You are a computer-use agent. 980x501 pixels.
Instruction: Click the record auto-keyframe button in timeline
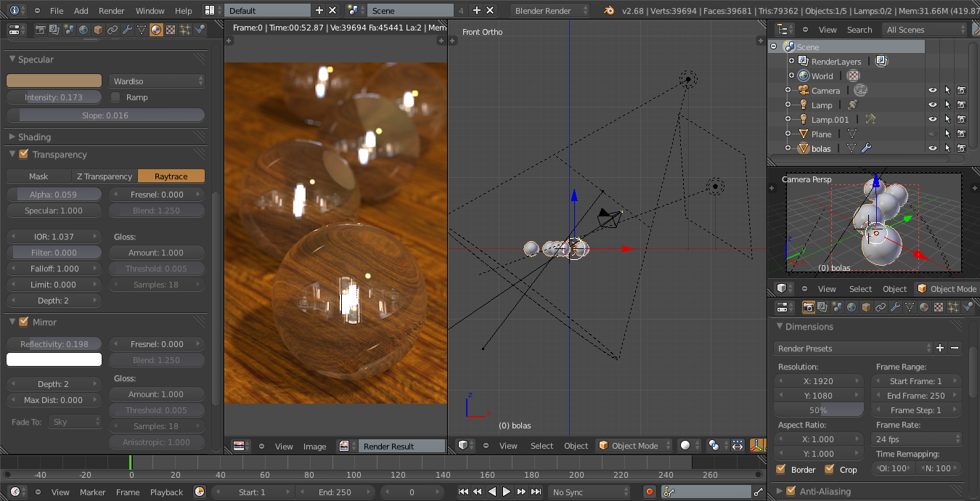649,492
